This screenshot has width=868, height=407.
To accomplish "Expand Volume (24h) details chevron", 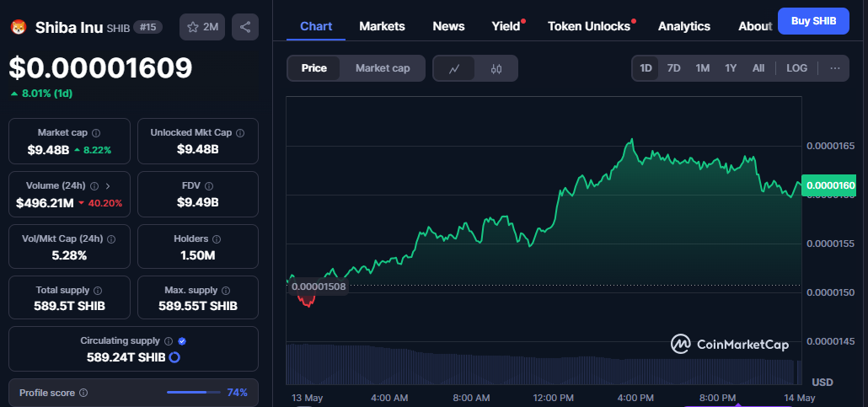I will [107, 186].
